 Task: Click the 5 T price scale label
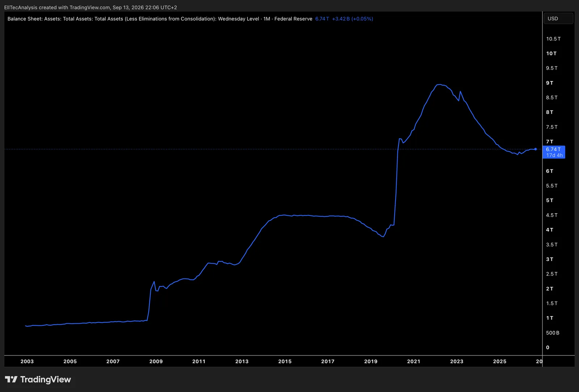point(550,201)
